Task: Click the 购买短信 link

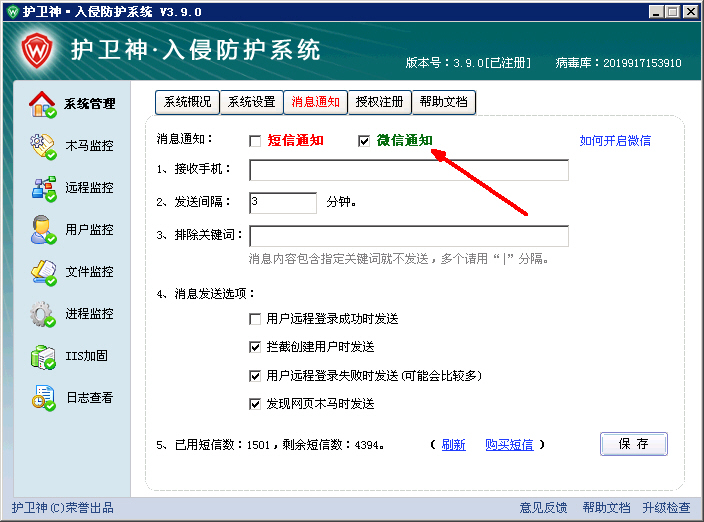Action: [x=509, y=445]
